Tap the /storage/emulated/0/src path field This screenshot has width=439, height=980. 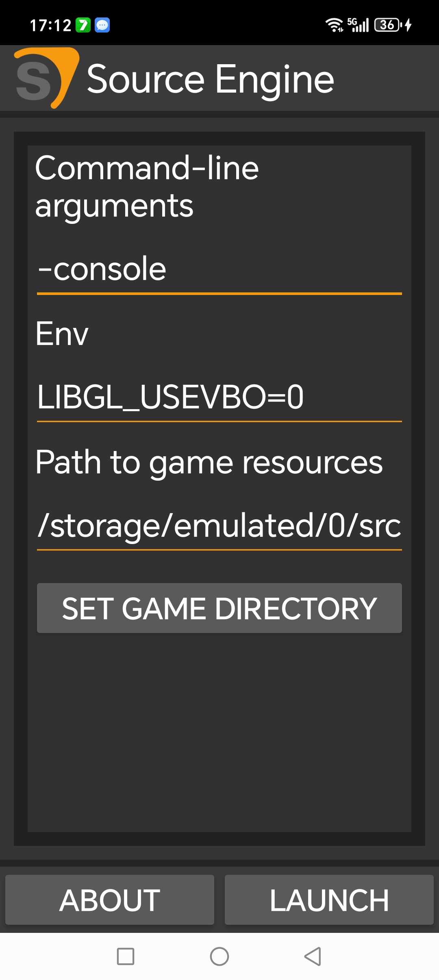pyautogui.click(x=219, y=525)
